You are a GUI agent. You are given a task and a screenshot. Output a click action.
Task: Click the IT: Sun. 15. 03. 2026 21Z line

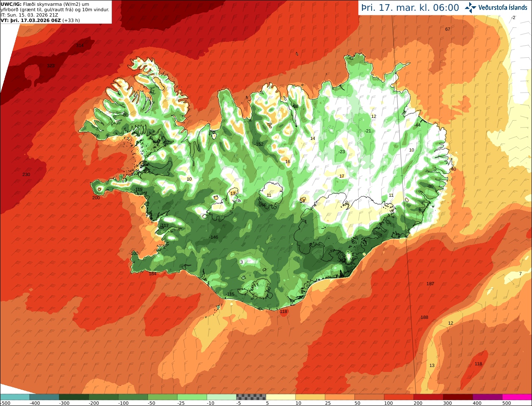pyautogui.click(x=29, y=15)
